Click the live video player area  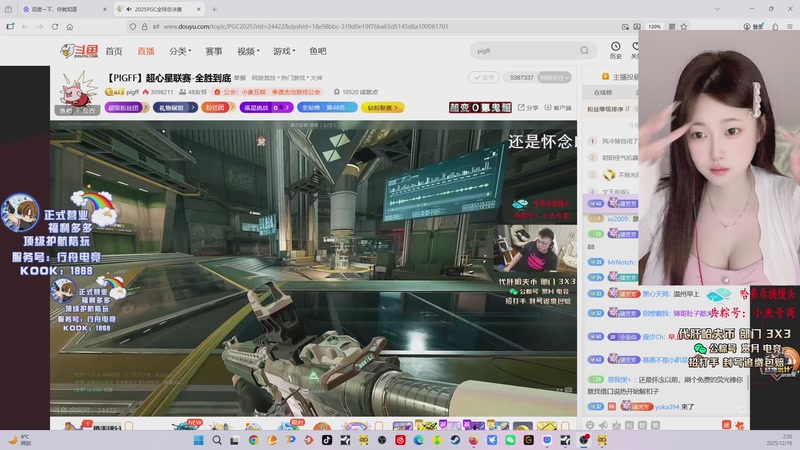click(x=313, y=268)
